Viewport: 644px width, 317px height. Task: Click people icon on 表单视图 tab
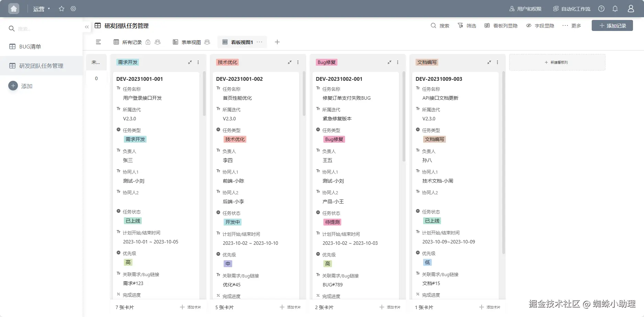(x=207, y=42)
